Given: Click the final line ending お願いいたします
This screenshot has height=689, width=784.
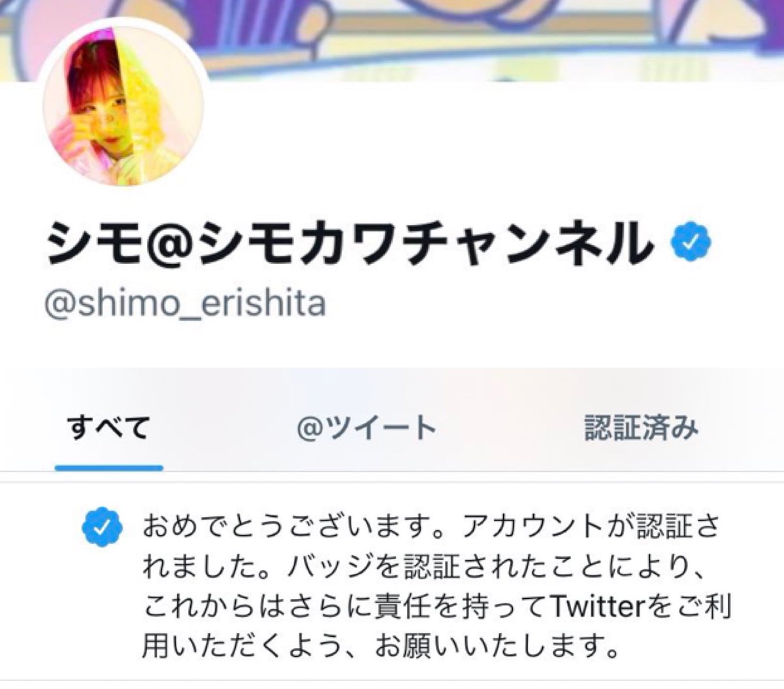Looking at the screenshot, I should (380, 647).
